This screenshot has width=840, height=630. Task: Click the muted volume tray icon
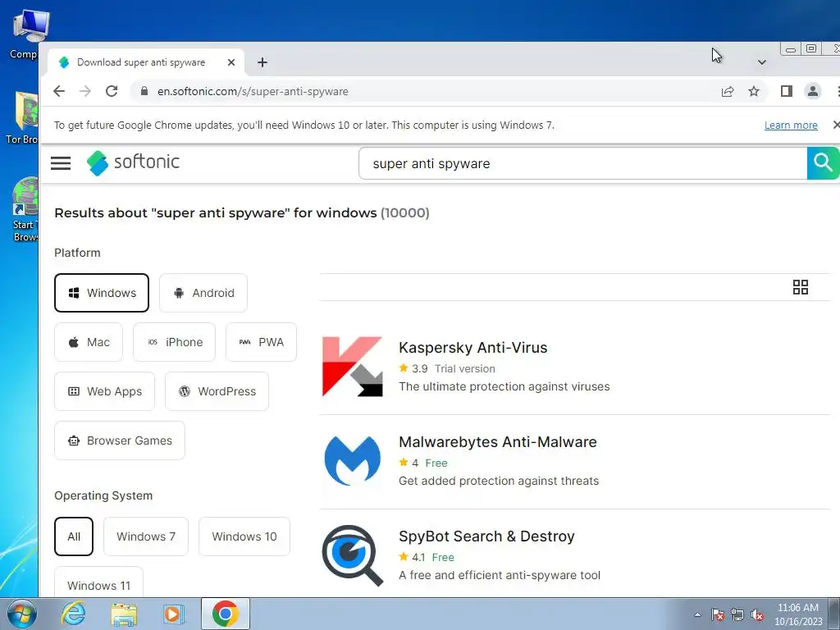coord(757,614)
